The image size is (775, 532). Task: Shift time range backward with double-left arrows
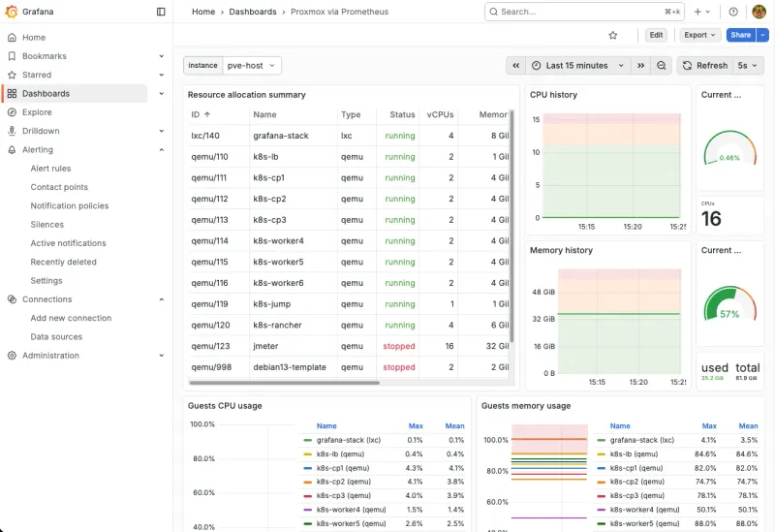point(515,66)
